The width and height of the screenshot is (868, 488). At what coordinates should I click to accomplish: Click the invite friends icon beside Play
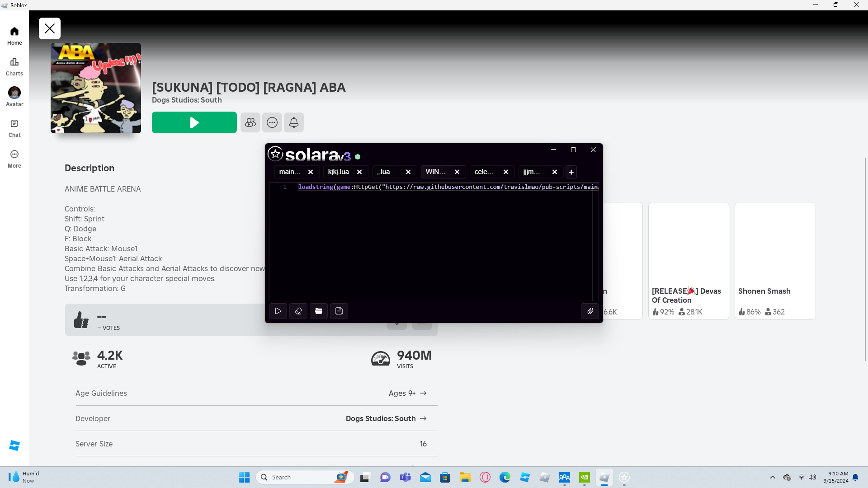(250, 122)
